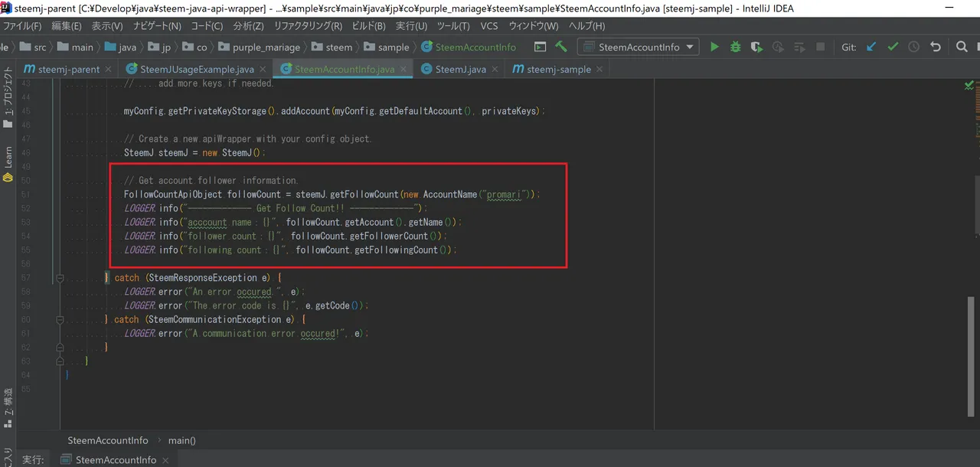Click the terminal-style icon left of the Build hammer
Viewport: 980px width, 467px height.
540,47
